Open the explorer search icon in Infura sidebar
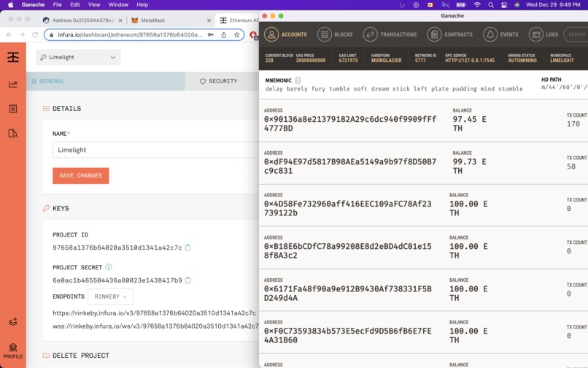588x368 pixels. (13, 134)
